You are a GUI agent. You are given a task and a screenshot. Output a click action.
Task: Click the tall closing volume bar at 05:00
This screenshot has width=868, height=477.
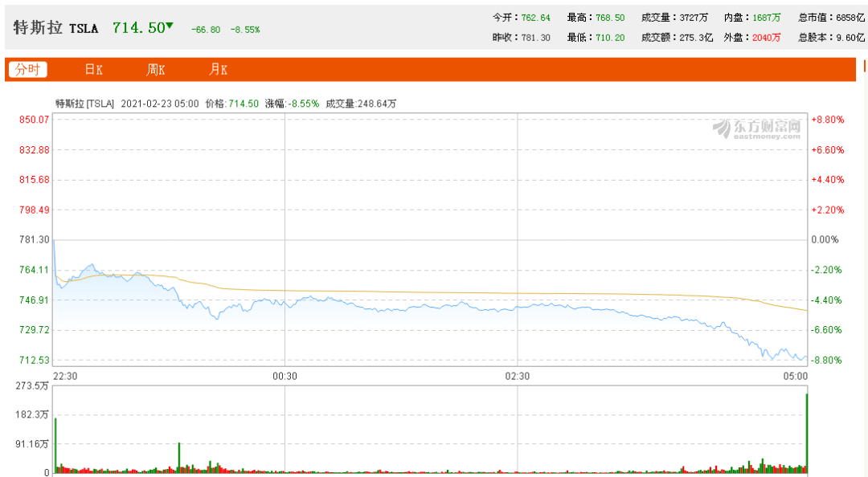[x=807, y=433]
